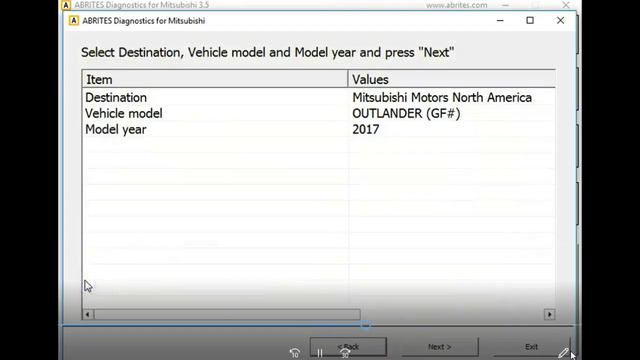
Task: Click the OUTLANDER (GF#) value
Action: tap(406, 113)
